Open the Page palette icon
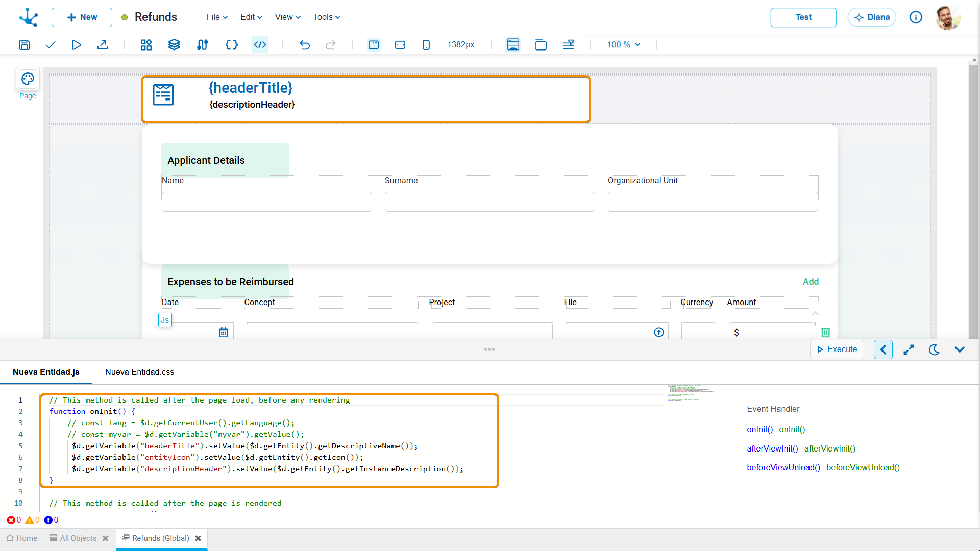 (28, 79)
